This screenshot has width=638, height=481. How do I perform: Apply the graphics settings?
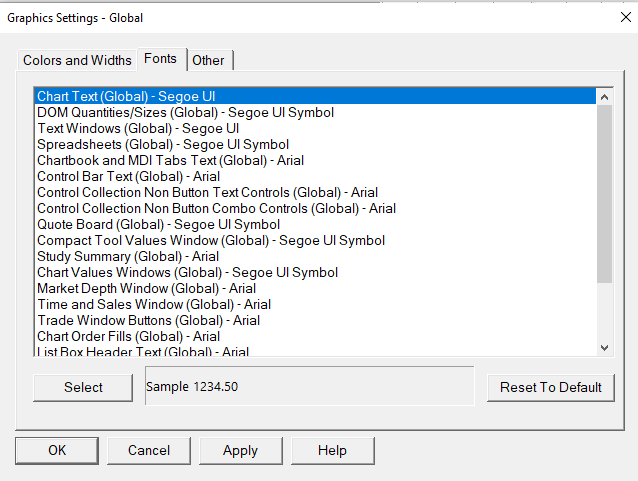pos(240,450)
